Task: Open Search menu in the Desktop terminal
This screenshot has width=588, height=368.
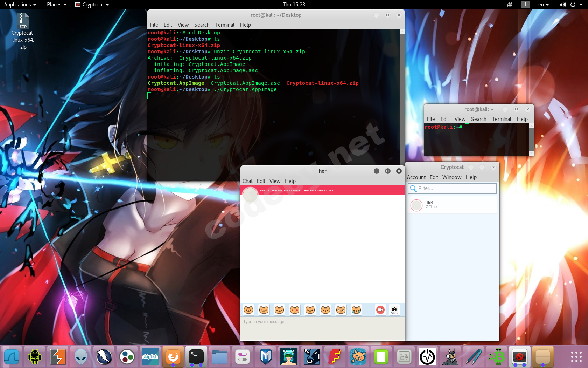Action: click(202, 25)
